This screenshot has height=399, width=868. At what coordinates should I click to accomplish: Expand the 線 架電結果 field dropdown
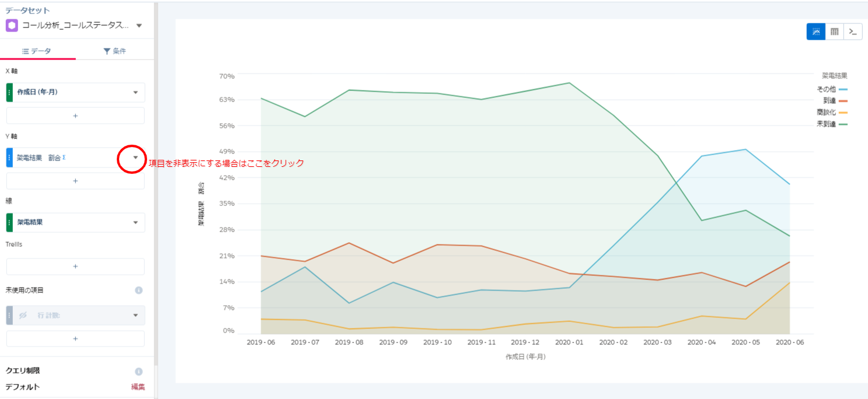135,222
